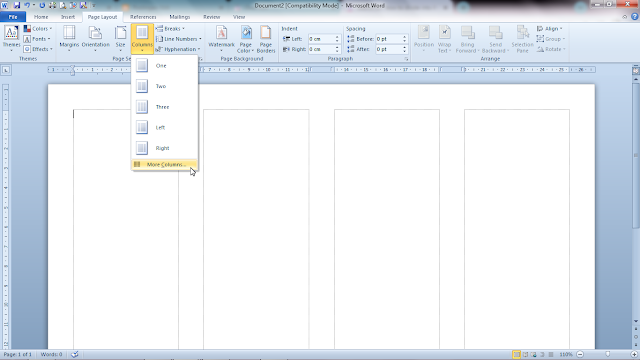640x360 pixels.
Task: Click Spacing After field
Action: 389,49
